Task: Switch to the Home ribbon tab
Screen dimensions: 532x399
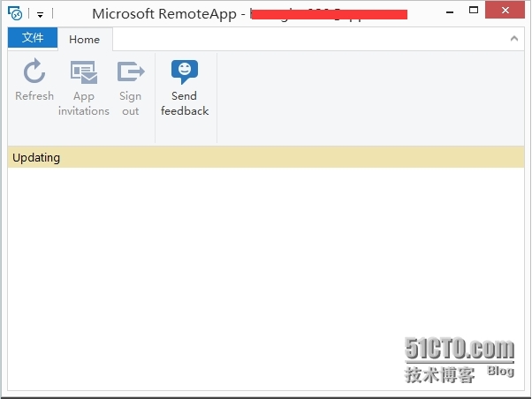Action: tap(85, 40)
